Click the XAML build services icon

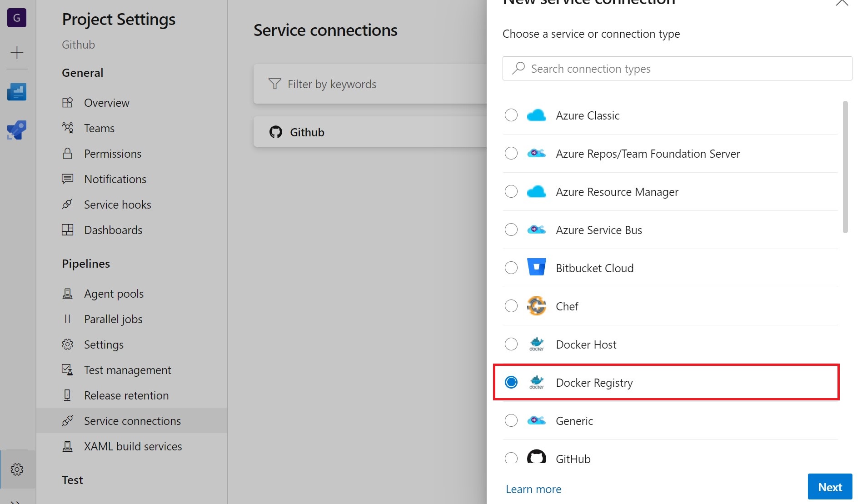67,446
